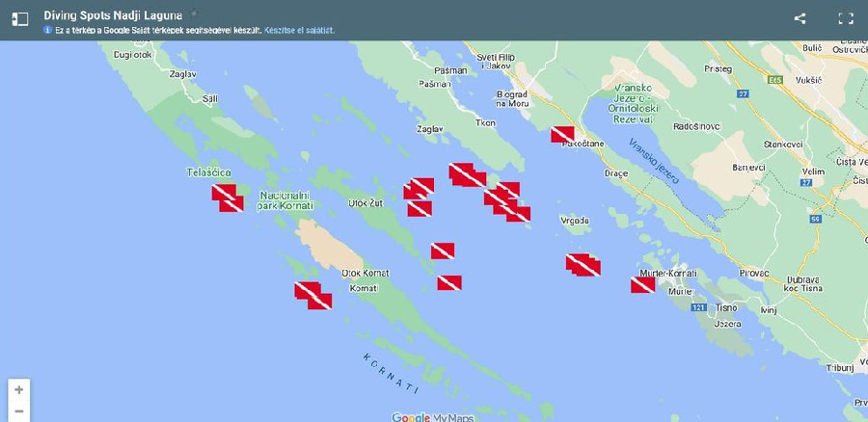Viewport: 868px width, 422px height.
Task: Select the Diving Spots Nadji Laguna title
Action: 113,15
